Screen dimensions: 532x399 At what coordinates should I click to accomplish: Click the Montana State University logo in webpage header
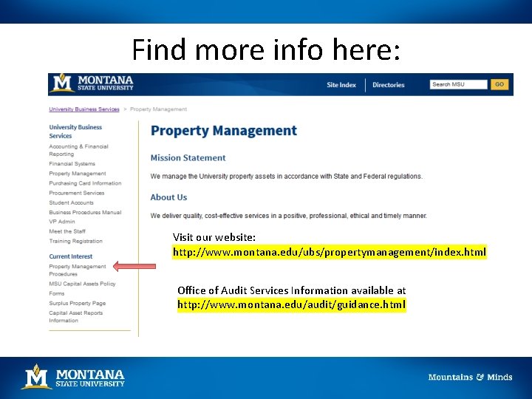point(92,83)
